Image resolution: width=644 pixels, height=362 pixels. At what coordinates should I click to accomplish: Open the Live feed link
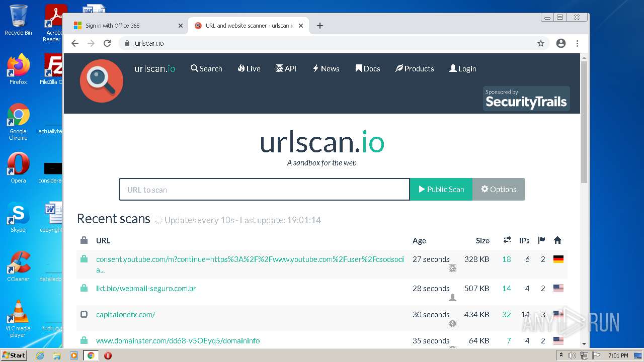(x=249, y=69)
